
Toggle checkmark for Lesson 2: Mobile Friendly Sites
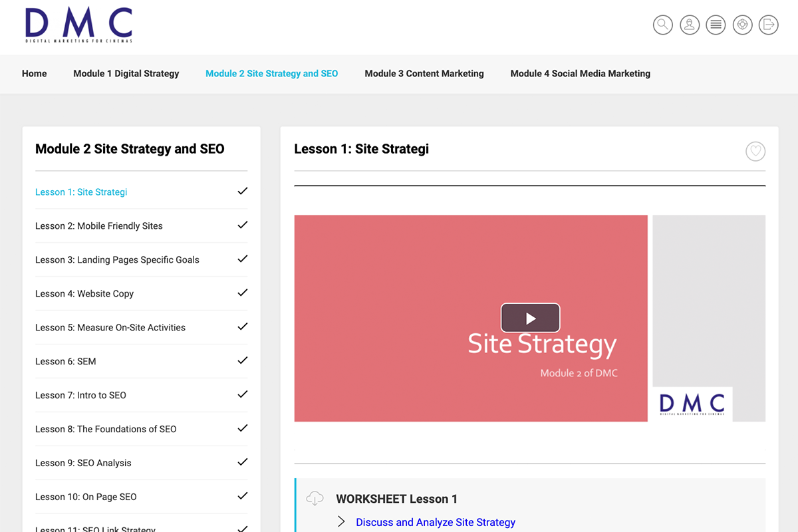pyautogui.click(x=243, y=225)
